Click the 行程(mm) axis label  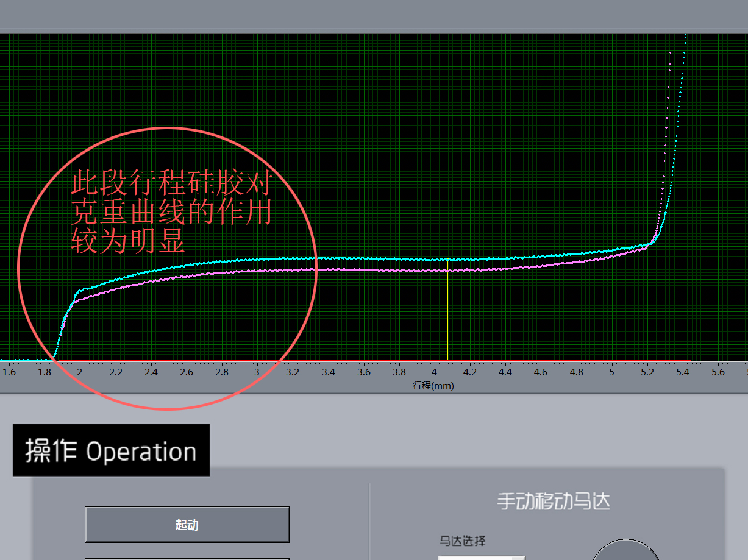tap(433, 385)
